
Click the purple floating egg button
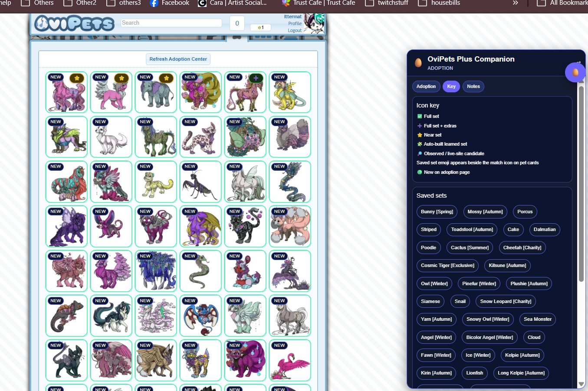coord(575,72)
